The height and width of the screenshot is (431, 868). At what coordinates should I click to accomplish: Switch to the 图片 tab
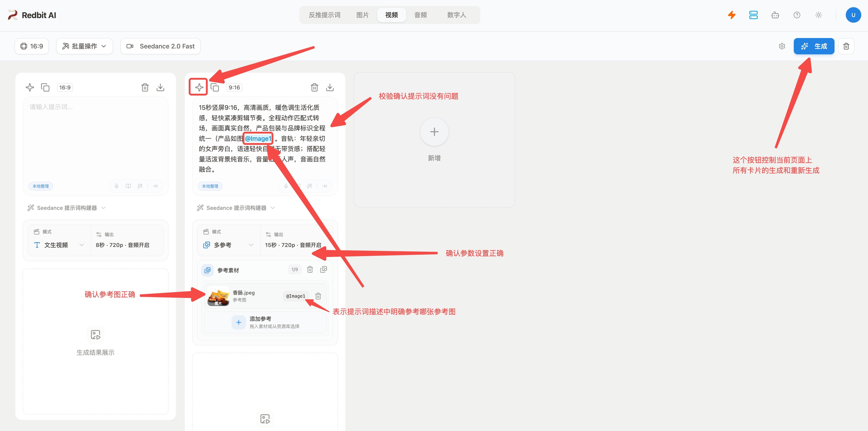click(362, 15)
